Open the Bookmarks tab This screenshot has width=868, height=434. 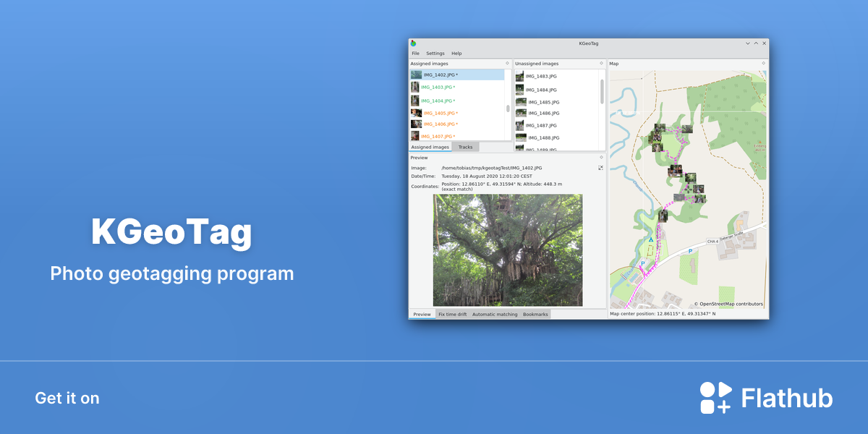[535, 315]
